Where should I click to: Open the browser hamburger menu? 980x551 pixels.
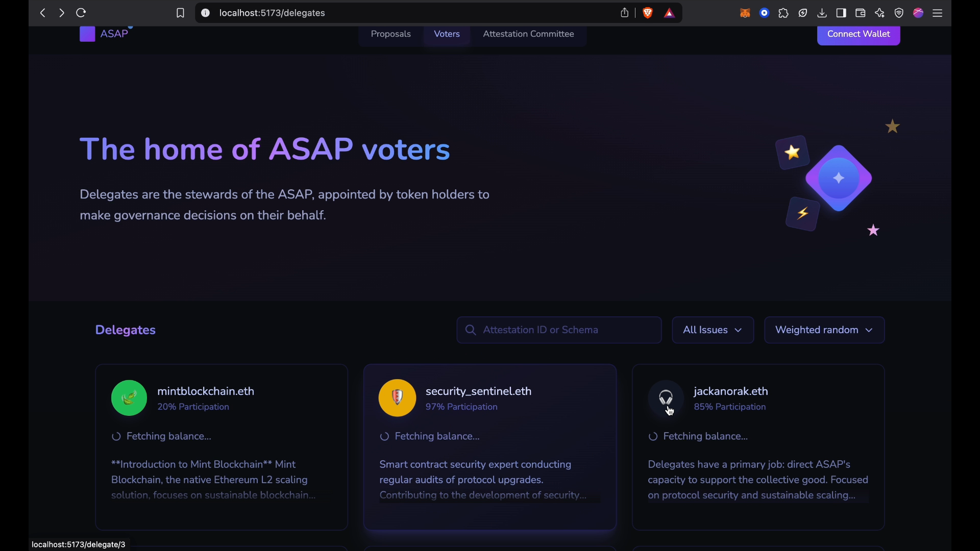pyautogui.click(x=938, y=13)
